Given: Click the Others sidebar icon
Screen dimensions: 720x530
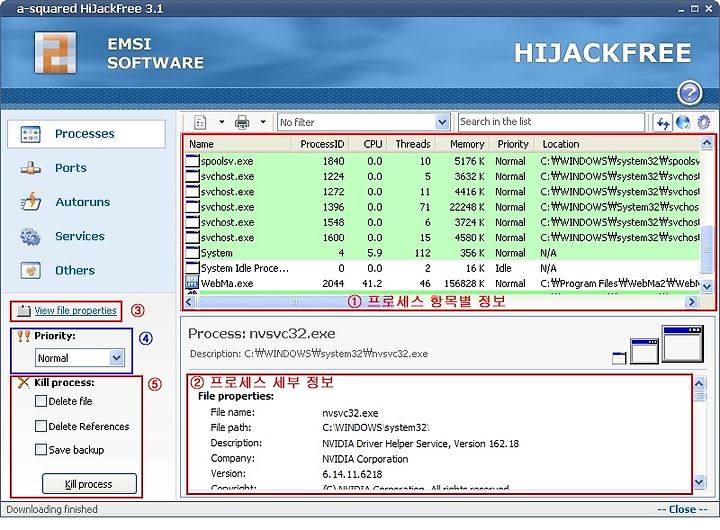Looking at the screenshot, I should 31,270.
